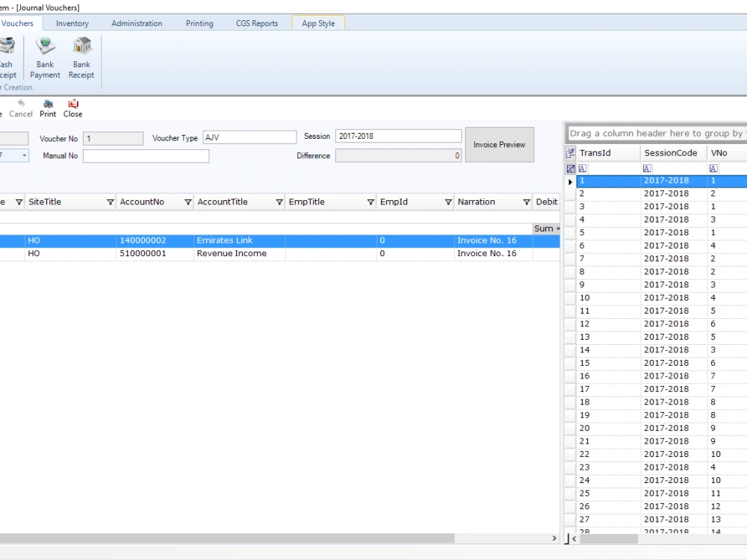Open the Administration tab
Screen dimensions: 747x560
(x=137, y=23)
